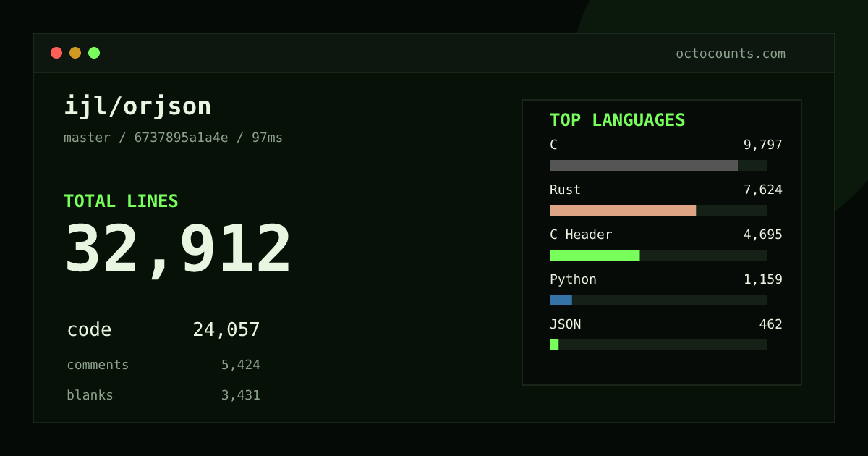
Task: Click the 3,431 blanks value
Action: [x=241, y=395]
